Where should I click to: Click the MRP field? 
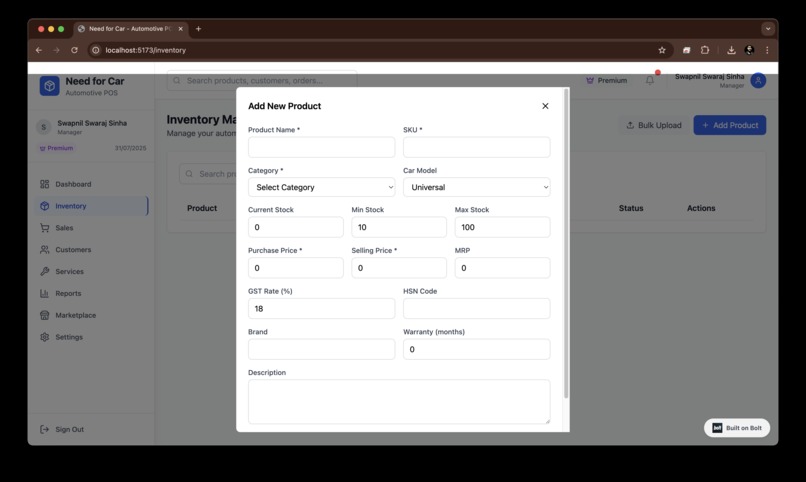pos(502,268)
